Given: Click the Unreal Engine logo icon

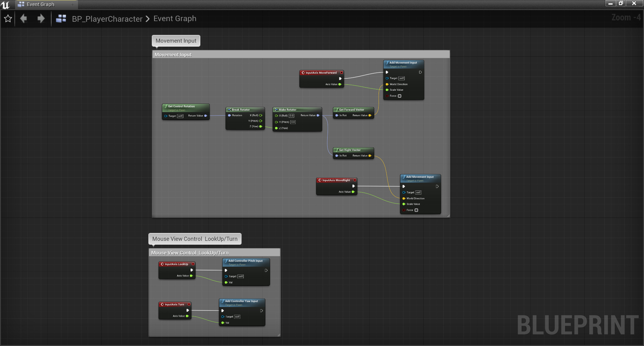Looking at the screenshot, I should pos(5,4).
